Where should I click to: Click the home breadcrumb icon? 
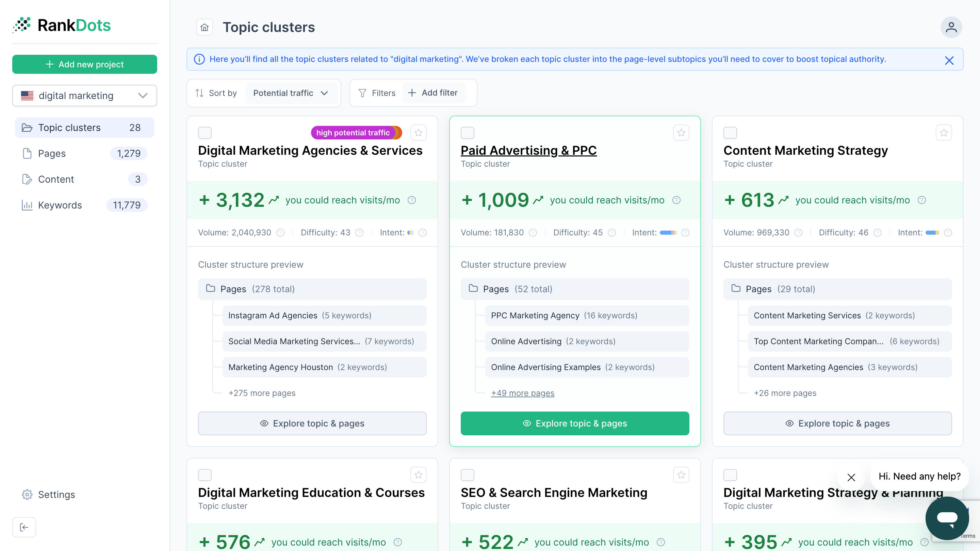204,27
